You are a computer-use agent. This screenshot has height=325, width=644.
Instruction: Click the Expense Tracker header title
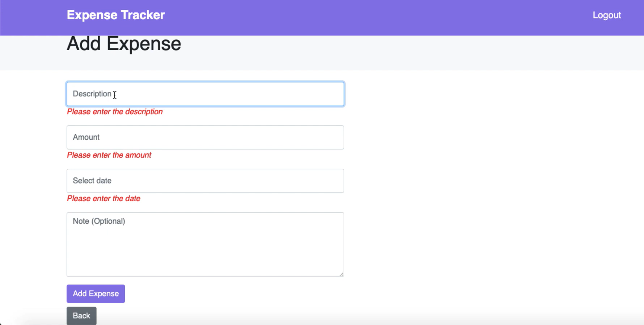(115, 15)
